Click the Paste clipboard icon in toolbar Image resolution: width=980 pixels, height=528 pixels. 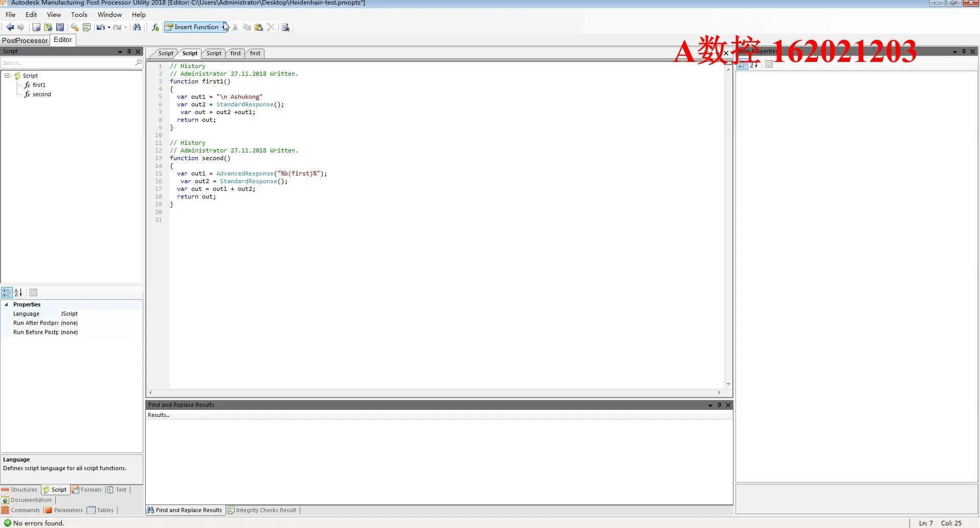(259, 27)
